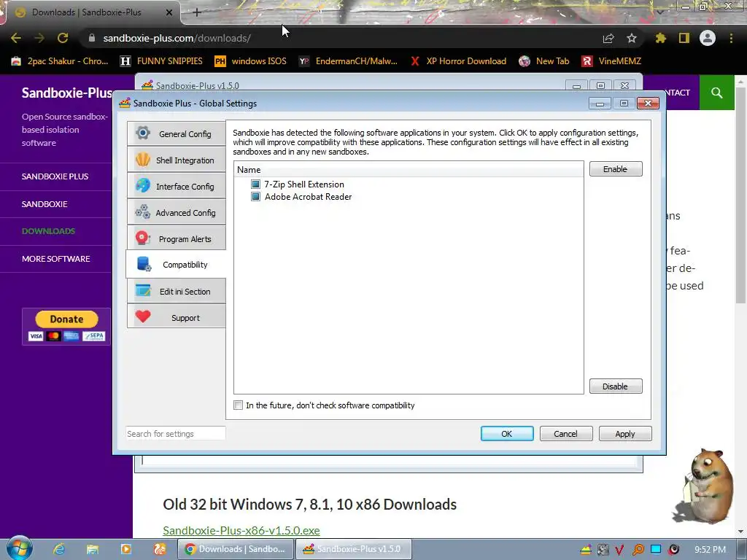Image resolution: width=747 pixels, height=560 pixels.
Task: Open the General Config tab
Action: tap(176, 134)
